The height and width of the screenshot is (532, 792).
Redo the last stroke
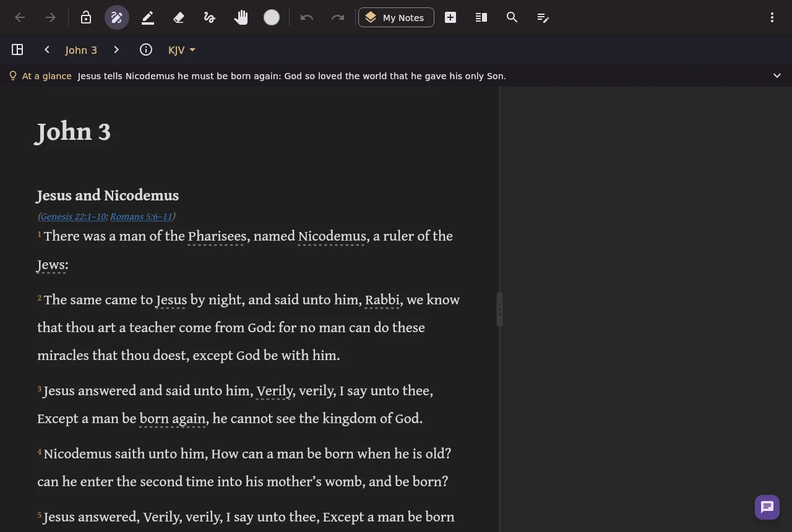(338, 17)
